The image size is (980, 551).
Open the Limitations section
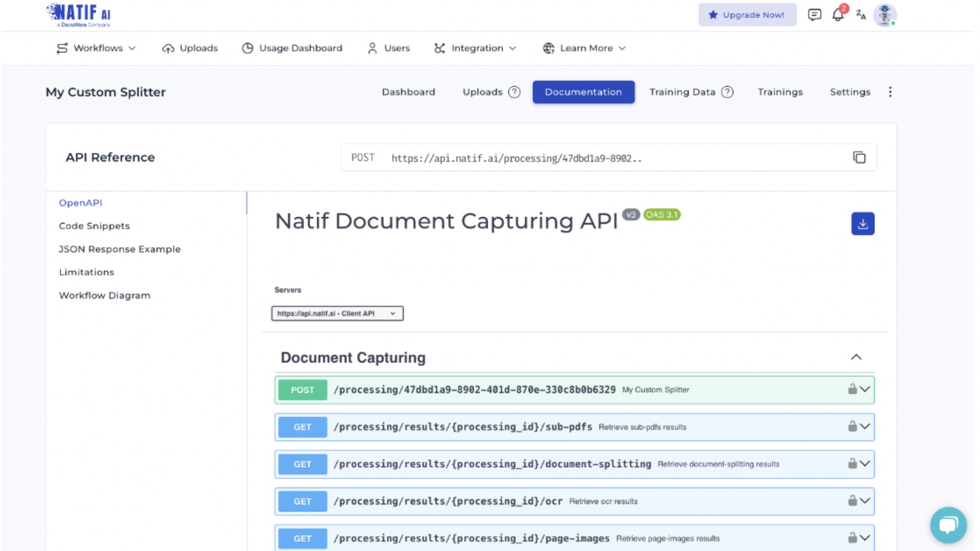[86, 272]
